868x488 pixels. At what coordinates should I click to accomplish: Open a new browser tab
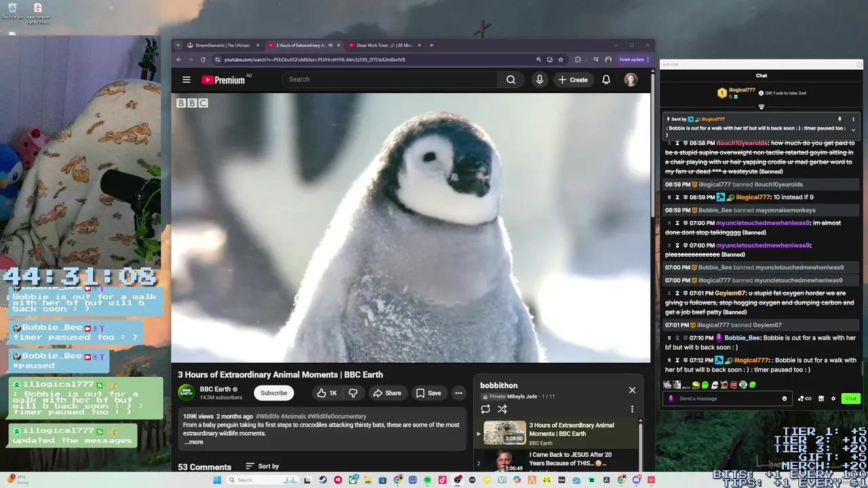pos(431,45)
